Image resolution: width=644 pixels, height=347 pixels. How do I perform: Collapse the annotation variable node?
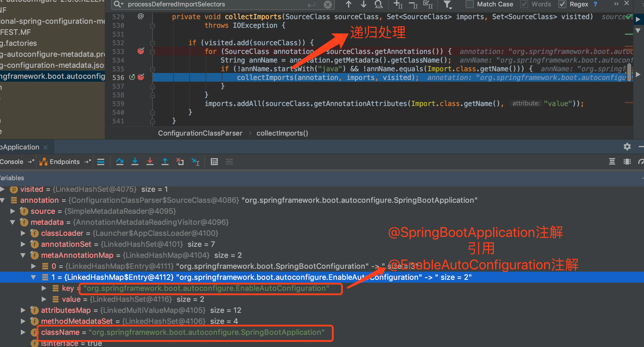[2, 200]
